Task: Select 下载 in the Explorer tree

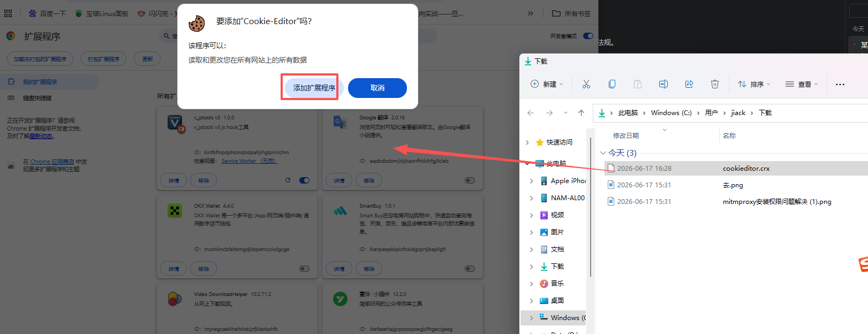Action: [x=557, y=266]
